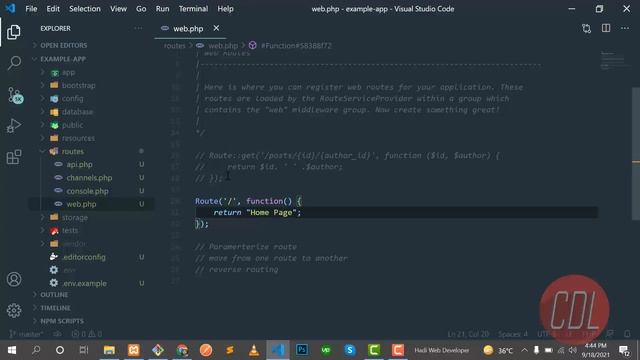Open the Manage gear icon
The height and width of the screenshot is (360, 640).
tap(14, 311)
